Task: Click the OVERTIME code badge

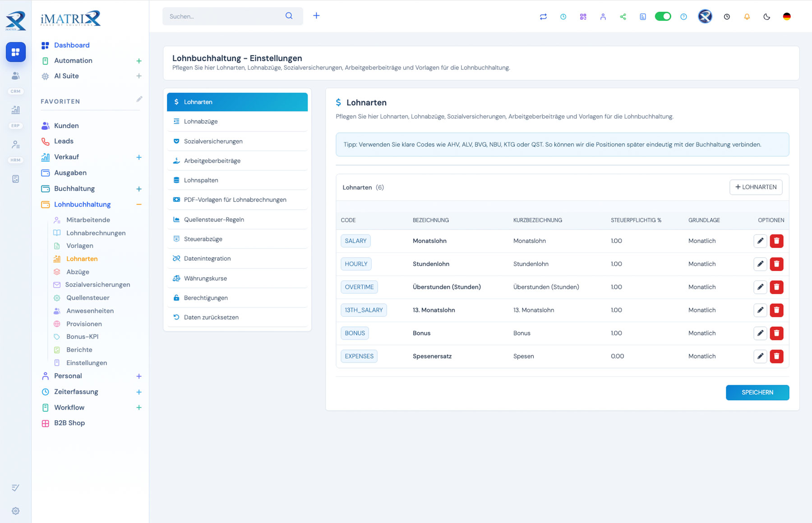Action: pyautogui.click(x=359, y=287)
